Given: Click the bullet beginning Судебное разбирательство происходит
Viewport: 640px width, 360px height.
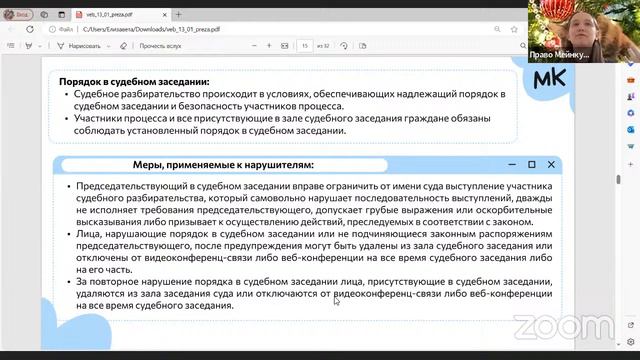Looking at the screenshot, I should (289, 100).
